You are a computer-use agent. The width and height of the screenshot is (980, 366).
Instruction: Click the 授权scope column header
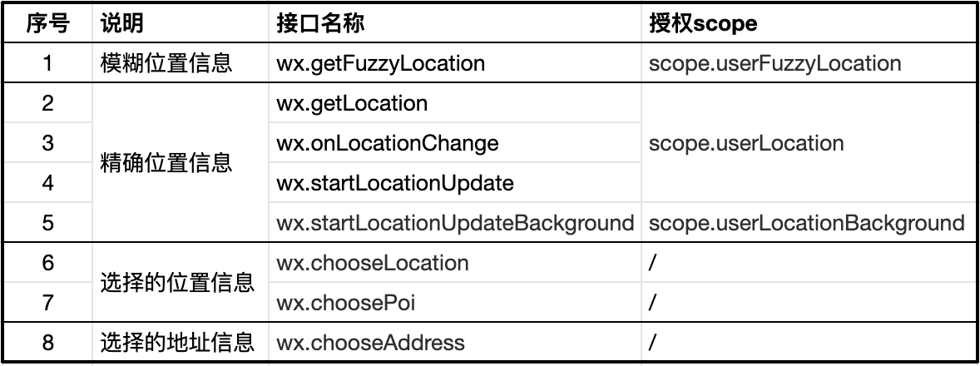[x=703, y=23]
